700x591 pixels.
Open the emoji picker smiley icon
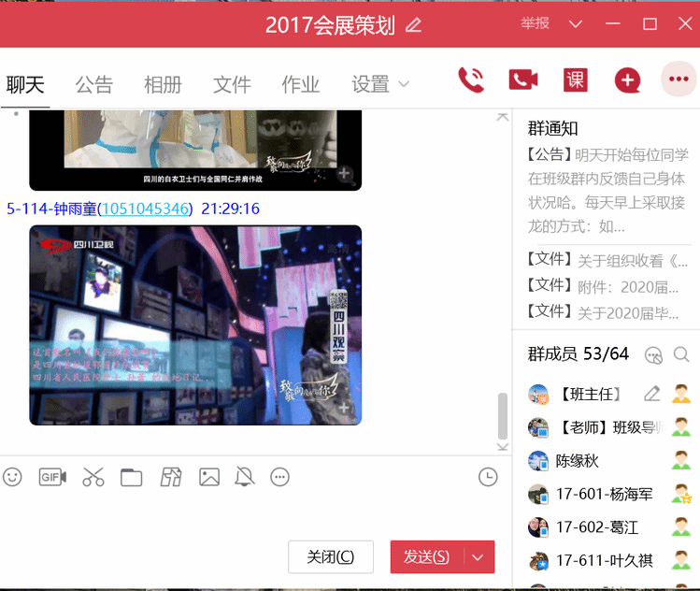12,477
